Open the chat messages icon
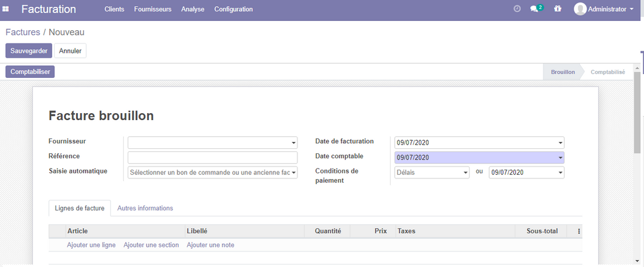 pos(535,9)
